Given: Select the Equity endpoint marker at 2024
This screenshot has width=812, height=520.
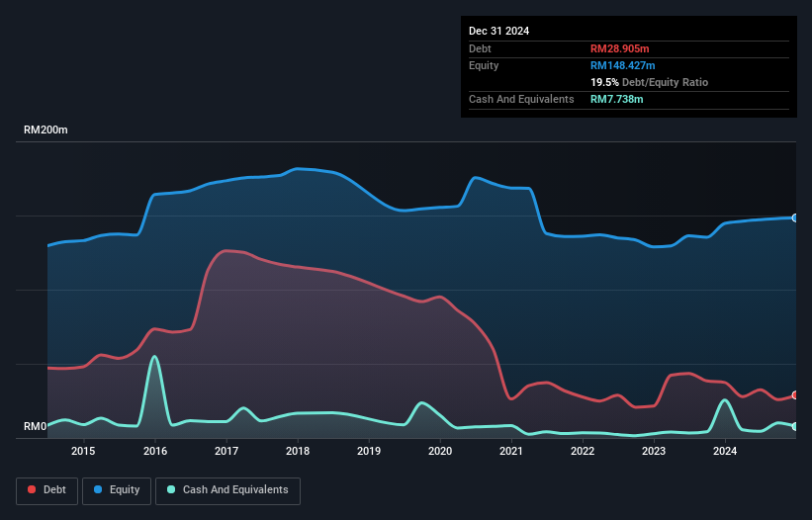Looking at the screenshot, I should pos(795,217).
